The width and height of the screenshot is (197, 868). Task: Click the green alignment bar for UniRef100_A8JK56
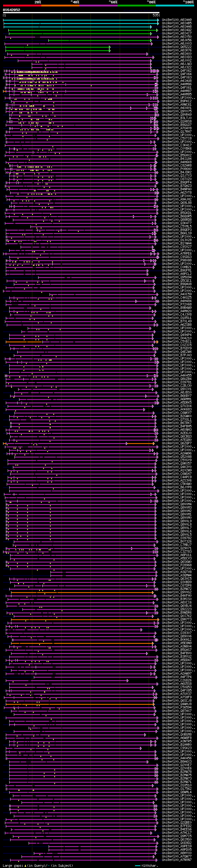[100, 40]
